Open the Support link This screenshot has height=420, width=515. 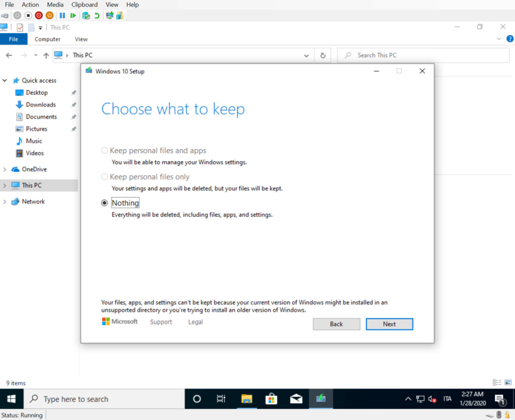click(x=161, y=322)
